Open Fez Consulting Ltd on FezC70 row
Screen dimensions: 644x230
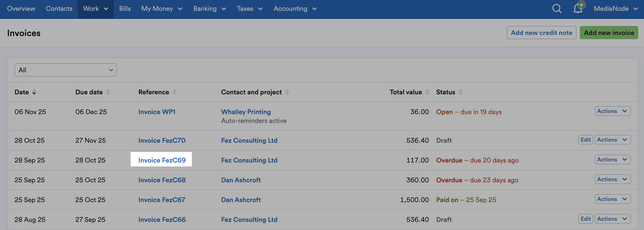tap(249, 141)
